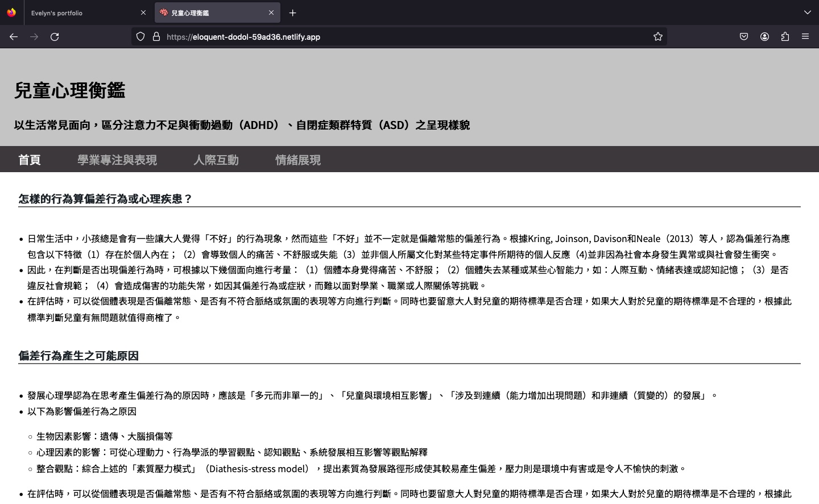Open the 人際互動 navigation link
The height and width of the screenshot is (504, 819).
(216, 160)
